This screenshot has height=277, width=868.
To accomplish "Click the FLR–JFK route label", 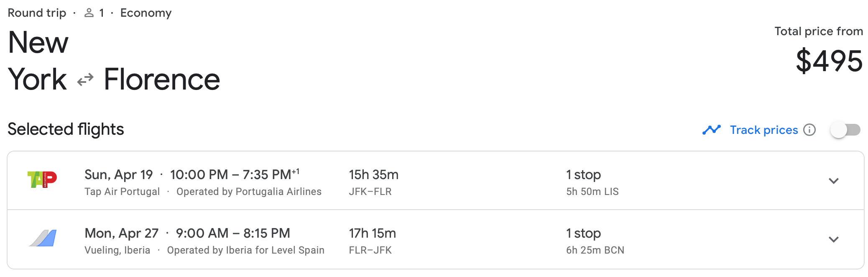I will coord(370,250).
